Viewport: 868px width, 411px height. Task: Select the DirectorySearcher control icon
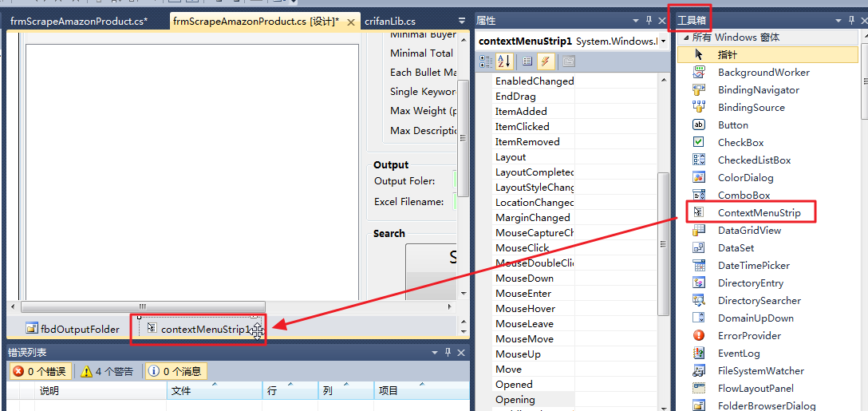tap(699, 300)
